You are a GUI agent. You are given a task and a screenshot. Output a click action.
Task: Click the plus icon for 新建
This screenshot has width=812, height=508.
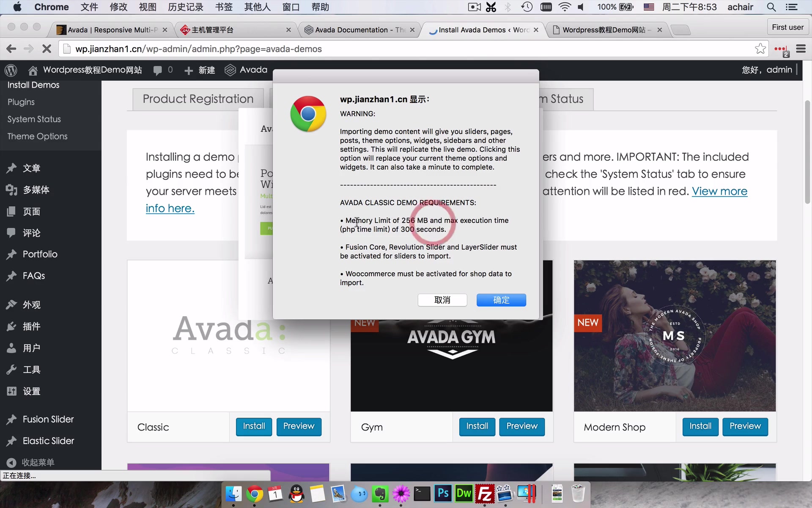point(189,70)
